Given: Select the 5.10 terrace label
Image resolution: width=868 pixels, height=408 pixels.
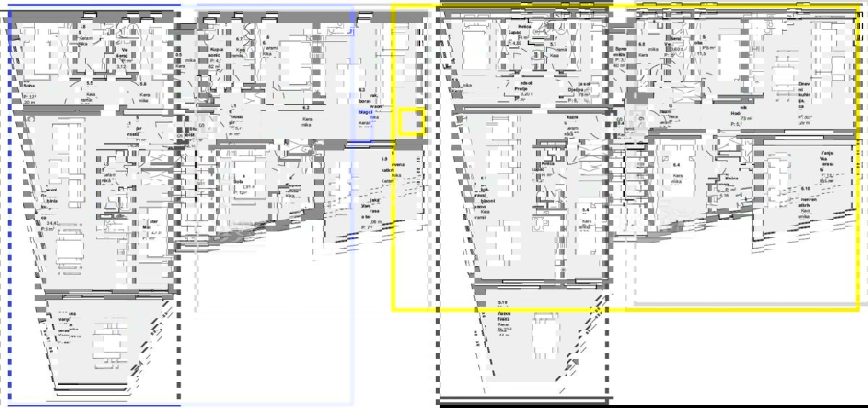Looking at the screenshot, I should 502,302.
